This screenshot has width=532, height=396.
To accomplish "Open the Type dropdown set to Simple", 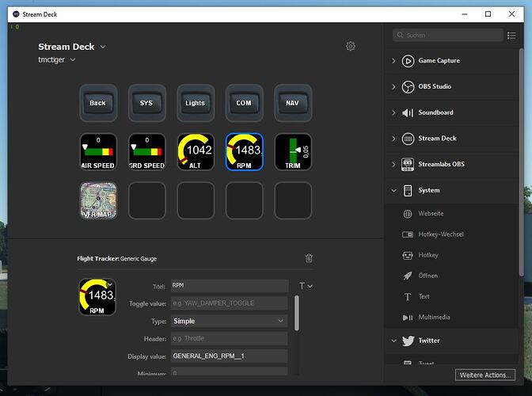I will (x=229, y=321).
